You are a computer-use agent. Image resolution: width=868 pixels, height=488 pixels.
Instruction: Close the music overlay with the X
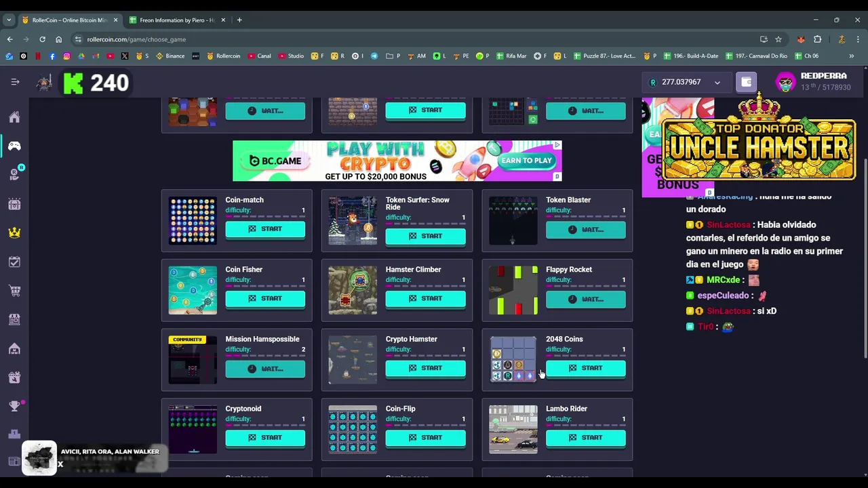(x=60, y=464)
